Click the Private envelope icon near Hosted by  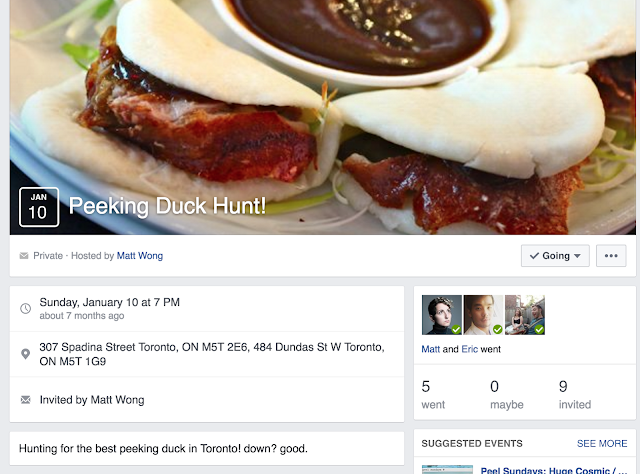[24, 256]
